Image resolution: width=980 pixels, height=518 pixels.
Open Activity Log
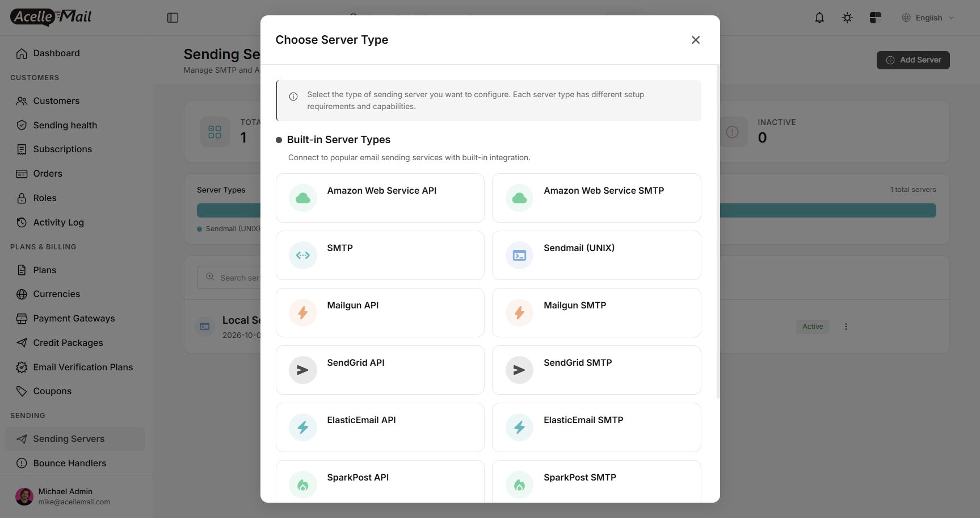point(75,223)
